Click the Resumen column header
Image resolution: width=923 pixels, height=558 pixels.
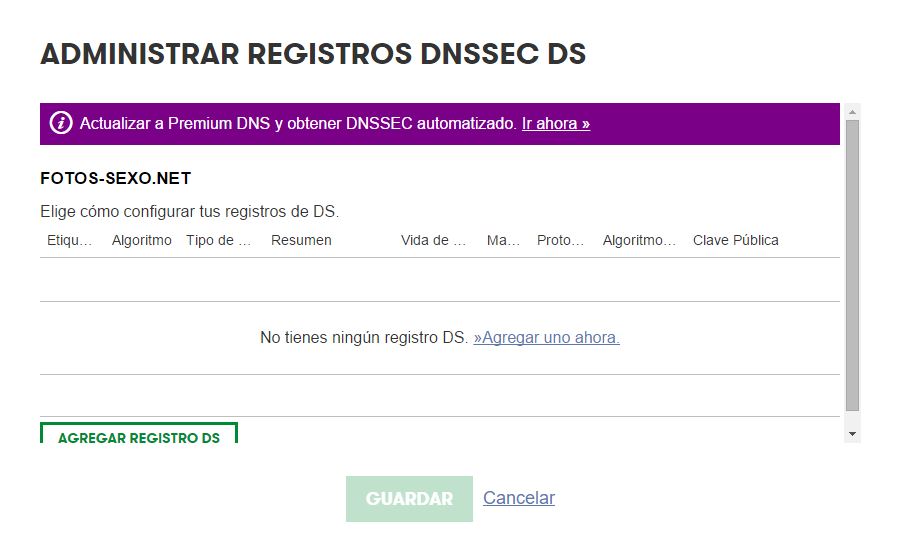click(x=301, y=240)
